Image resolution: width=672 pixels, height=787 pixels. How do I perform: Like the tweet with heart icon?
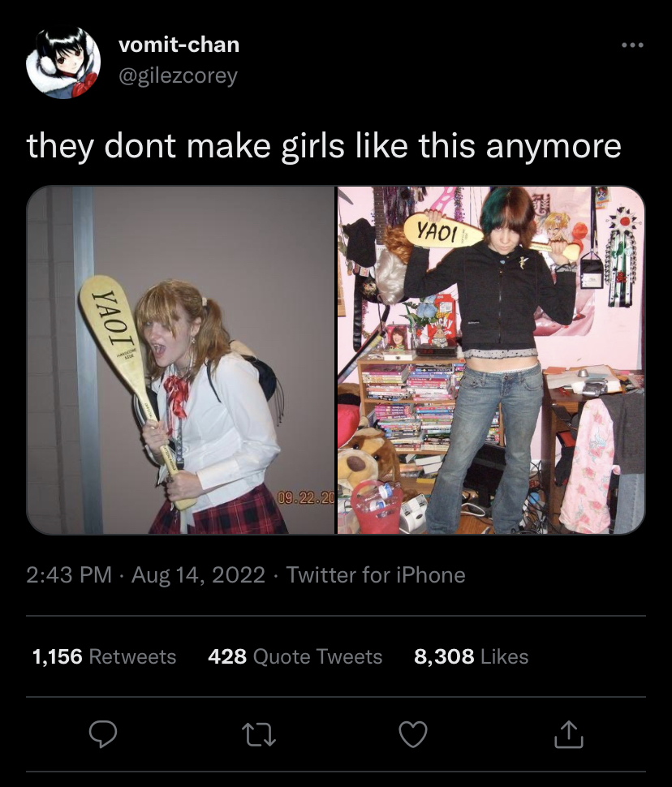tap(413, 734)
